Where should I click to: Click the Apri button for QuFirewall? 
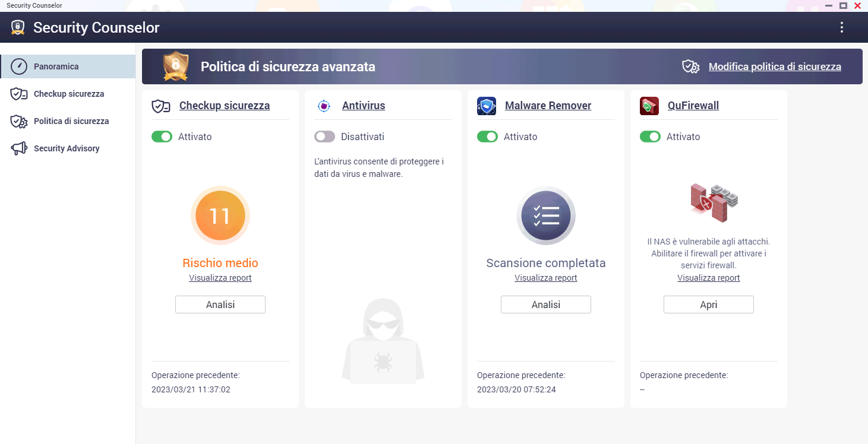coord(709,305)
